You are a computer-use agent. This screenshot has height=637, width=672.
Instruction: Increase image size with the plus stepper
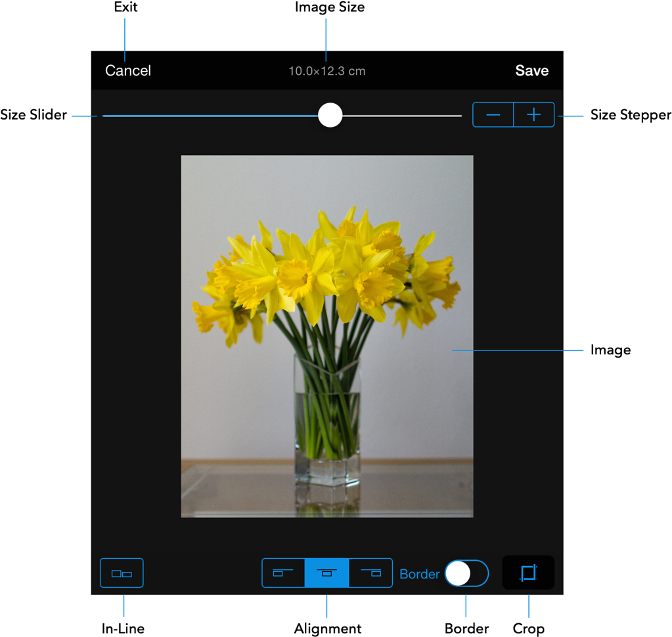pos(534,115)
